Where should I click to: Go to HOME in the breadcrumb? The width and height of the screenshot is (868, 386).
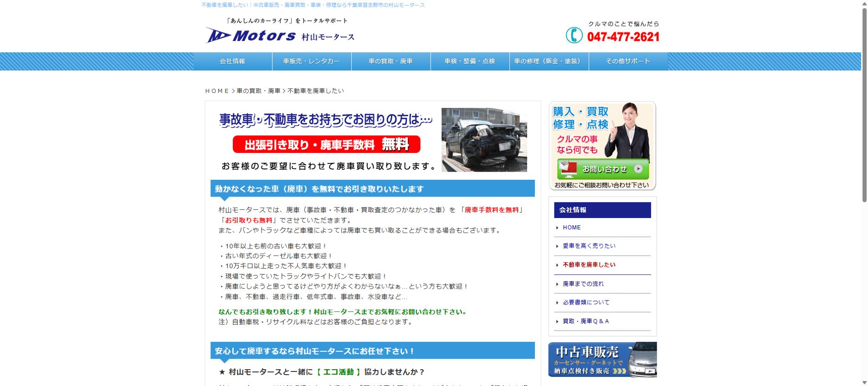(x=217, y=91)
